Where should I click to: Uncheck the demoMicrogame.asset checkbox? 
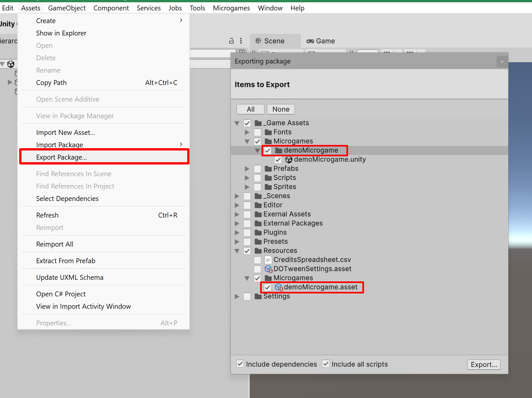[x=268, y=287]
